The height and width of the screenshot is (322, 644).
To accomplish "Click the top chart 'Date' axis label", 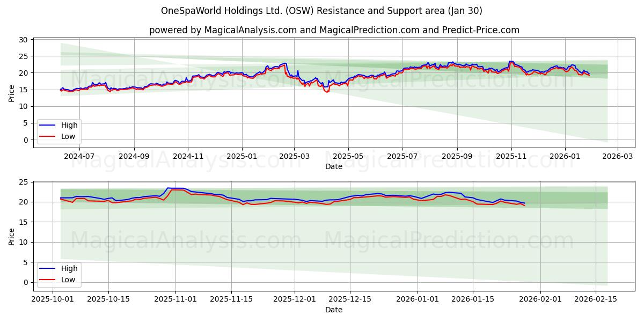I will [x=334, y=167].
